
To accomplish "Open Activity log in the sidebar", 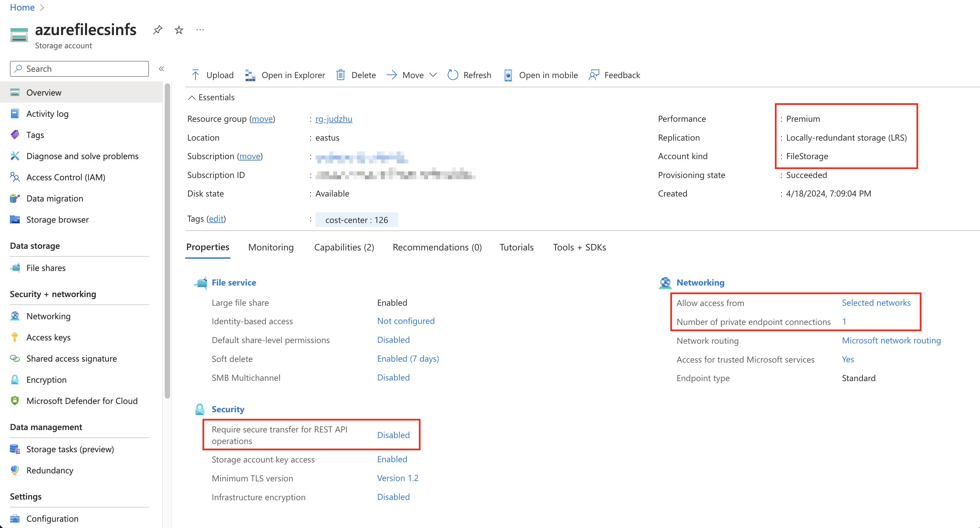I will pyautogui.click(x=48, y=113).
